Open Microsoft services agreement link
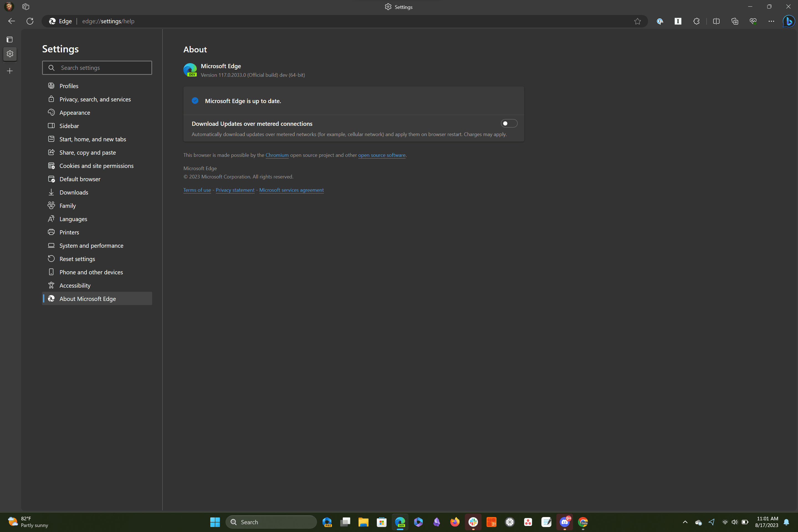This screenshot has height=532, width=798. tap(291, 190)
